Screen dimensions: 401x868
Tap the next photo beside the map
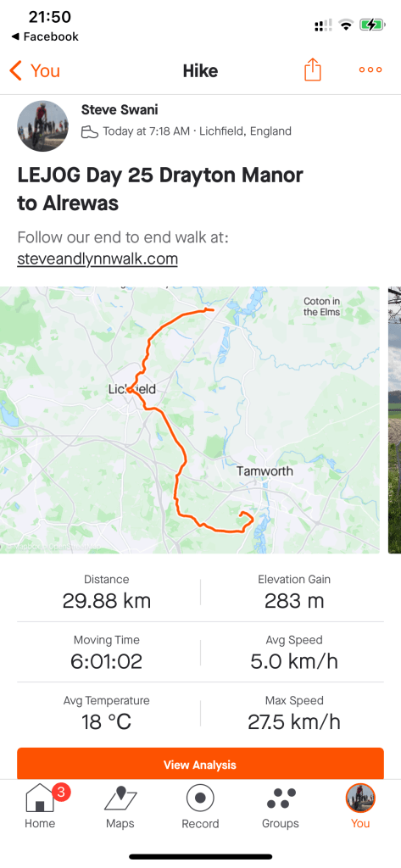394,420
